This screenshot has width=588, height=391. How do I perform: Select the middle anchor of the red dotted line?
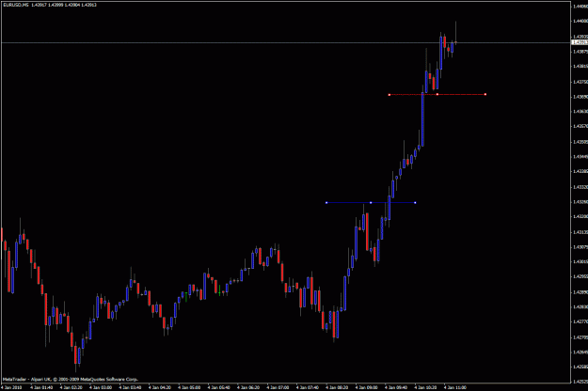coord(437,94)
